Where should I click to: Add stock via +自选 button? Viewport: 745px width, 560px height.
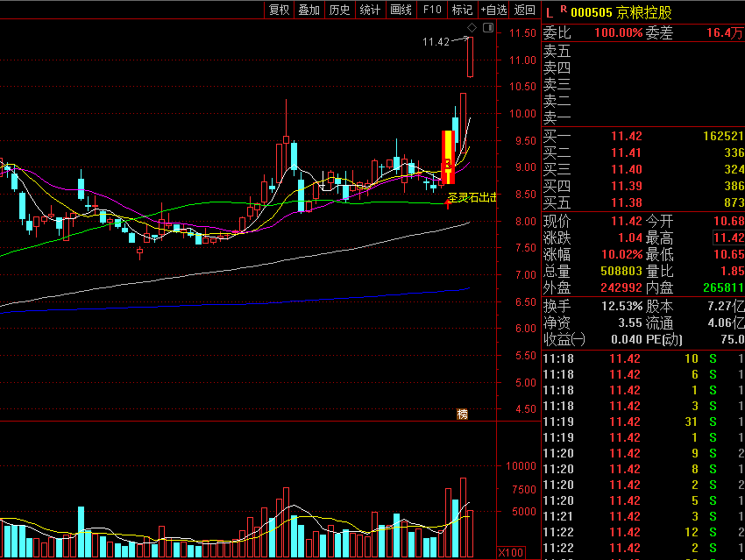(493, 10)
